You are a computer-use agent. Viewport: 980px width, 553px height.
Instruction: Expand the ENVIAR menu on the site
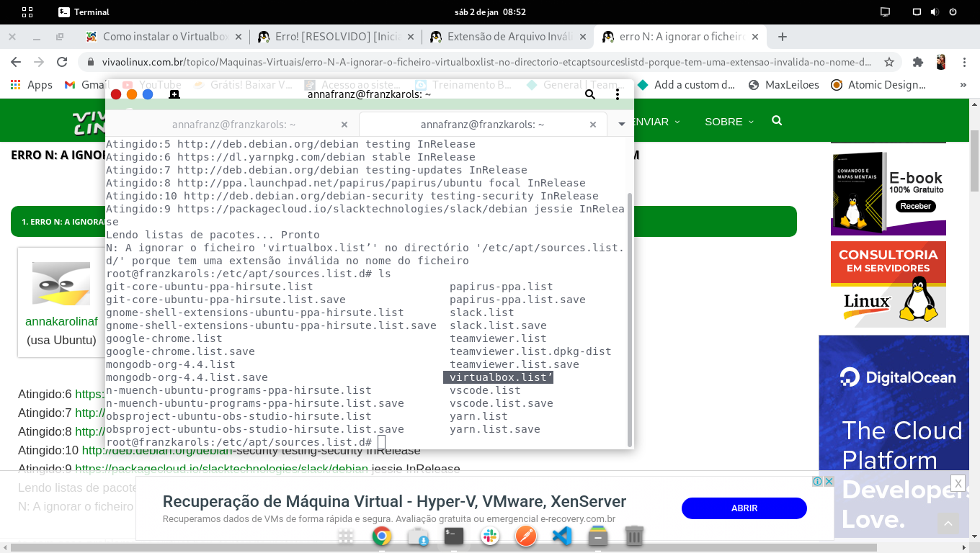[x=654, y=122]
